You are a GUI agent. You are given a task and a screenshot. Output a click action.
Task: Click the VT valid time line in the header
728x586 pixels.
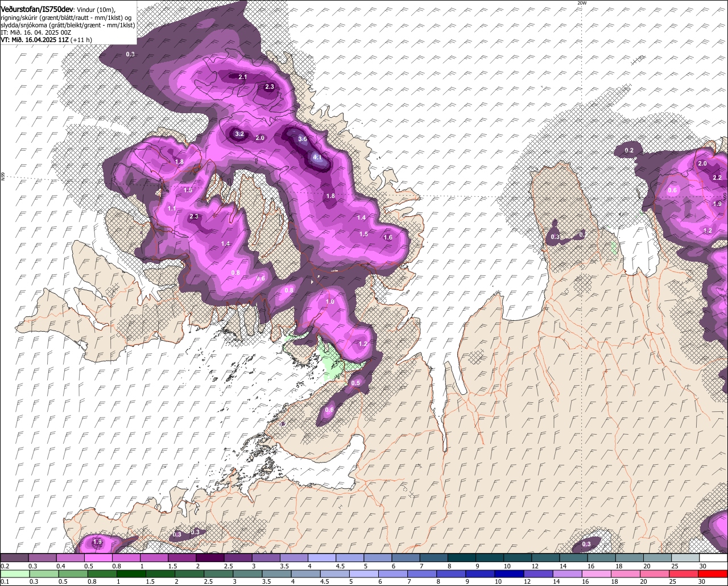(46, 40)
